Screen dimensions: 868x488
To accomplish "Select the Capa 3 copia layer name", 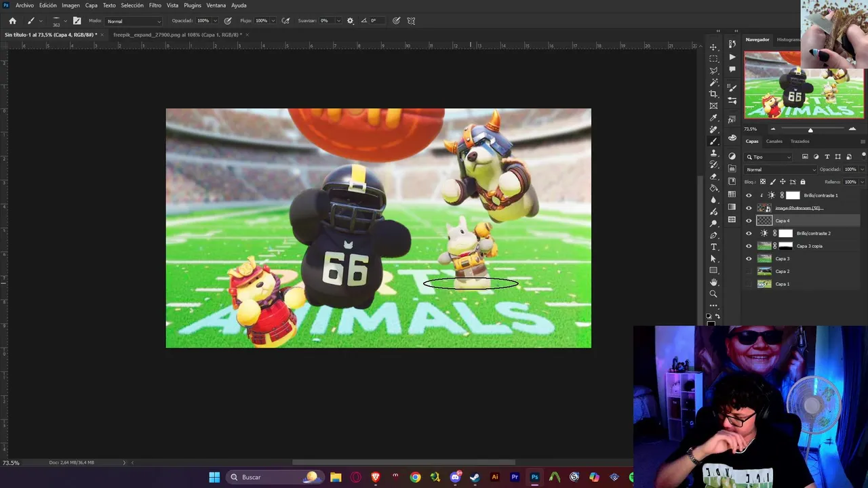I will (810, 246).
